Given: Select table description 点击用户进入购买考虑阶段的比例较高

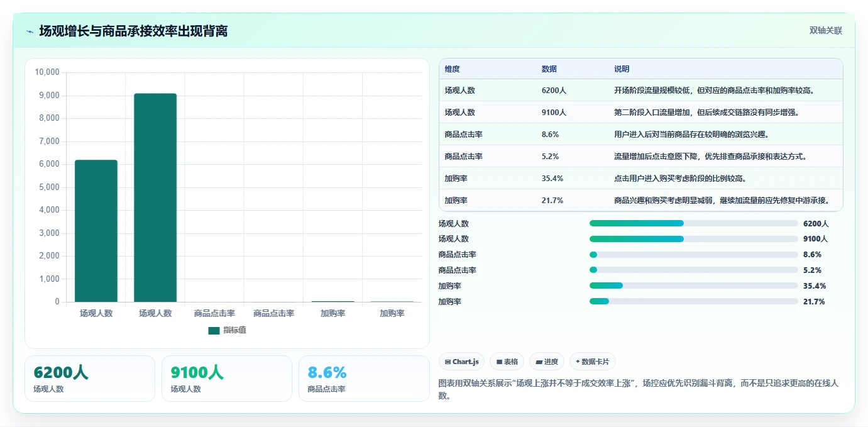Looking at the screenshot, I should (x=680, y=179).
